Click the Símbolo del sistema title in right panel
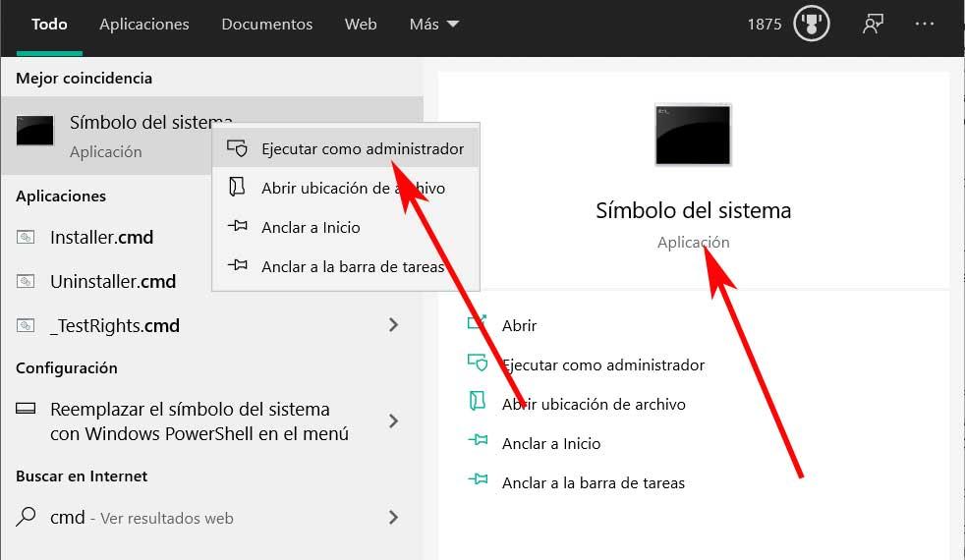This screenshot has width=965, height=560. (x=693, y=210)
